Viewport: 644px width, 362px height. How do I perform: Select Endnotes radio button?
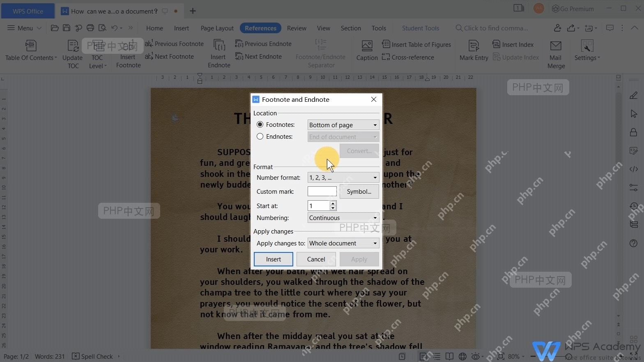click(x=260, y=136)
